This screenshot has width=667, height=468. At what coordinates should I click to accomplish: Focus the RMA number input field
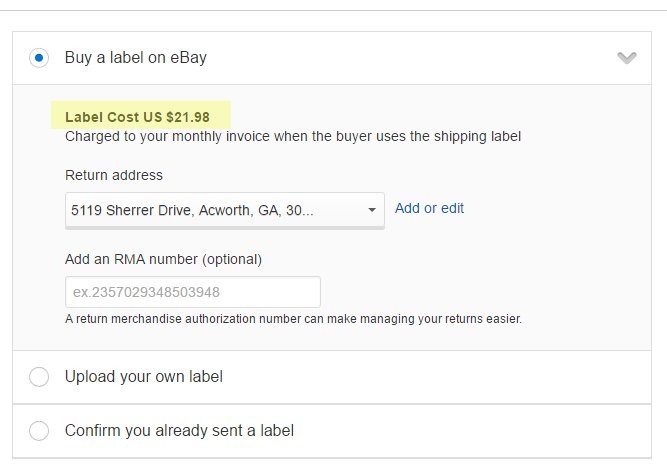[x=192, y=292]
